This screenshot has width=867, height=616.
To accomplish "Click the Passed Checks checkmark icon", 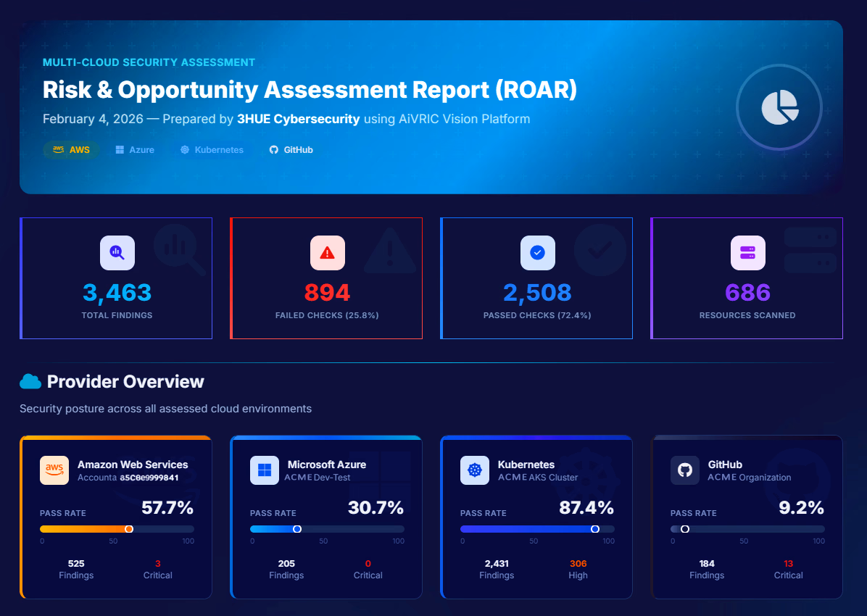I will [537, 253].
